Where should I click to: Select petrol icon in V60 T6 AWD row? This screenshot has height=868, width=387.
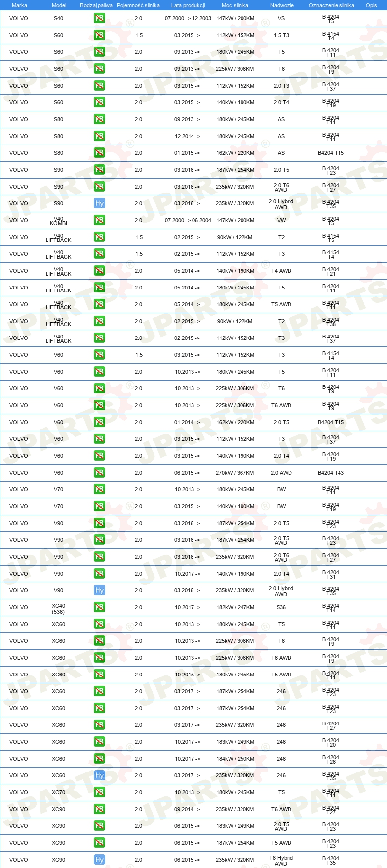coord(99,405)
